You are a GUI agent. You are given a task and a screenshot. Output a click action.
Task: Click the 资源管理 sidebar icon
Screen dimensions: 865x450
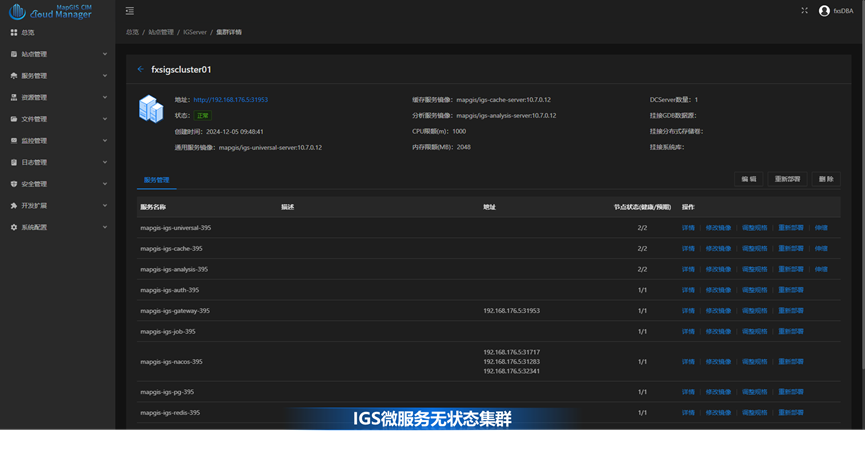(14, 97)
